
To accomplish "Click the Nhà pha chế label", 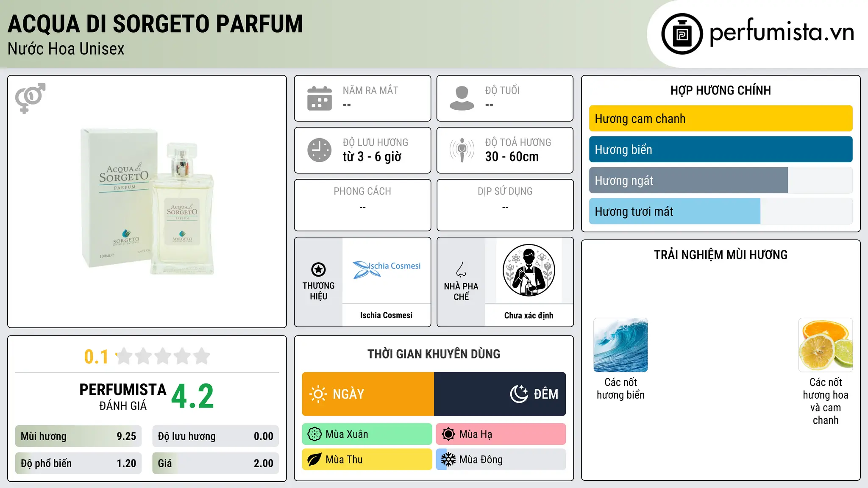I will click(x=461, y=291).
